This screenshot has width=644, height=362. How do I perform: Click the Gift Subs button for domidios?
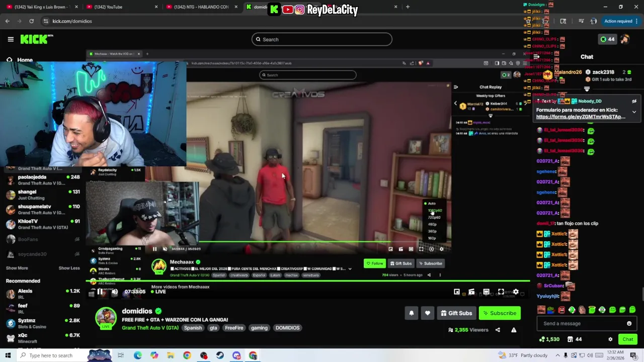[x=456, y=313]
